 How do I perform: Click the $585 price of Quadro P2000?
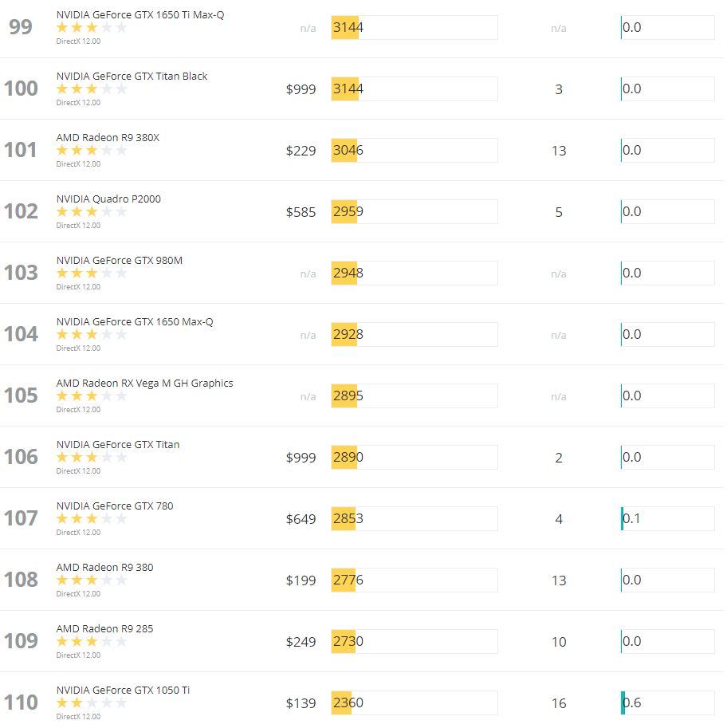(x=301, y=212)
